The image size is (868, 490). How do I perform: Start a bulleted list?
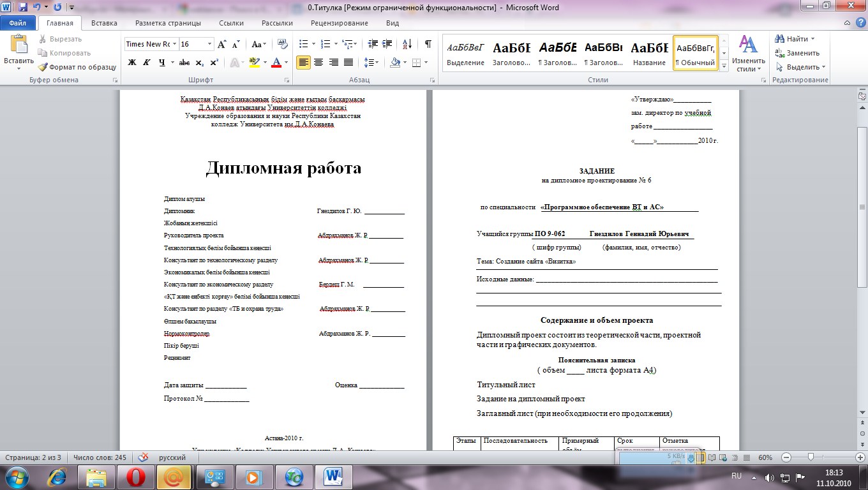coord(304,44)
